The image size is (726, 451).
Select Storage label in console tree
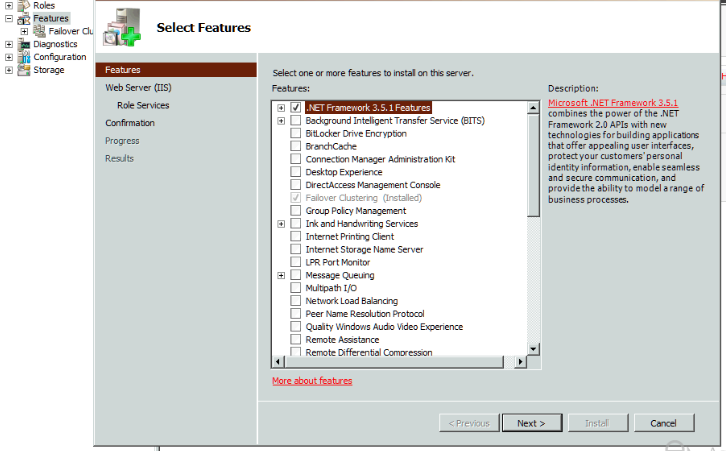click(49, 70)
